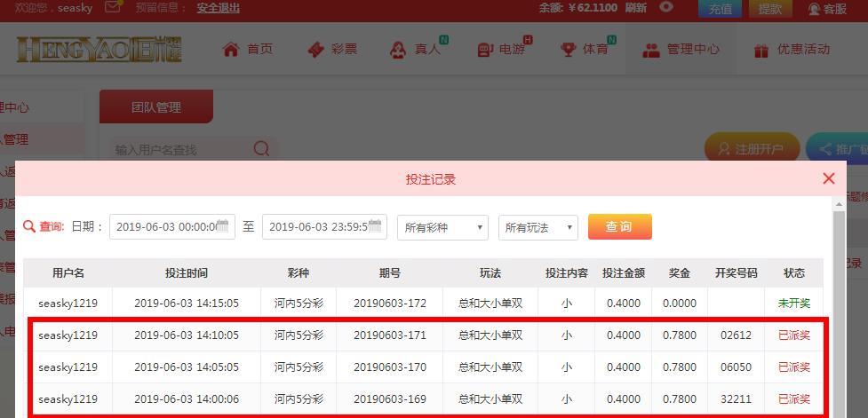Click the 玩法 column header
Viewport: 868px width, 418px height.
pyautogui.click(x=490, y=272)
